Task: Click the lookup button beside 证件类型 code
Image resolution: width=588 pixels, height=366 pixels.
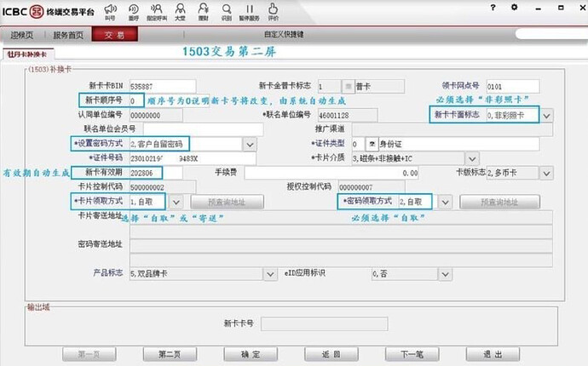Action: click(372, 144)
